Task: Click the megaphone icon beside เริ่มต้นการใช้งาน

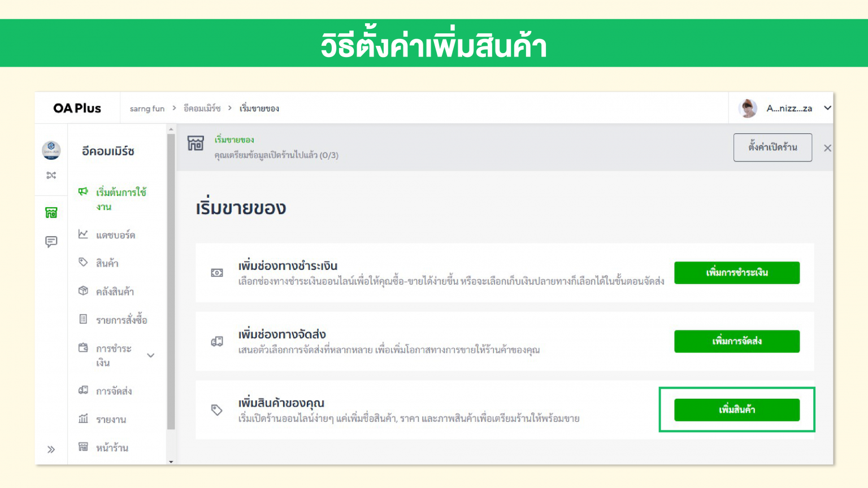Action: [83, 191]
